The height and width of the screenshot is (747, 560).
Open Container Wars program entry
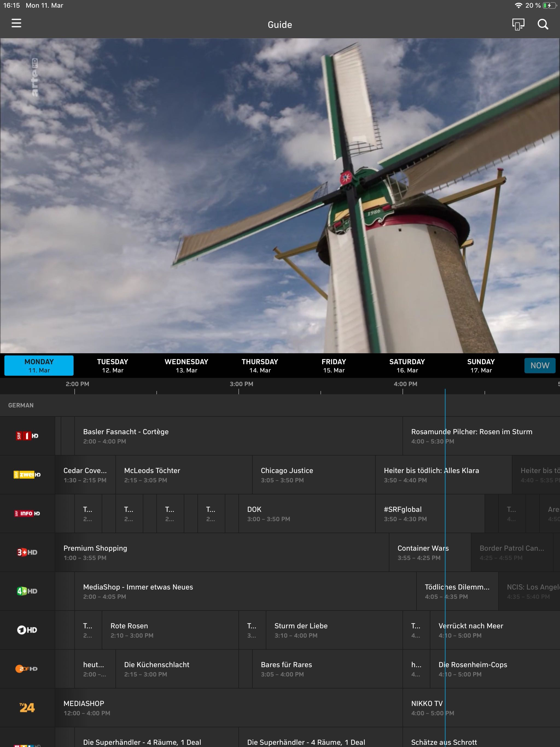(x=430, y=552)
